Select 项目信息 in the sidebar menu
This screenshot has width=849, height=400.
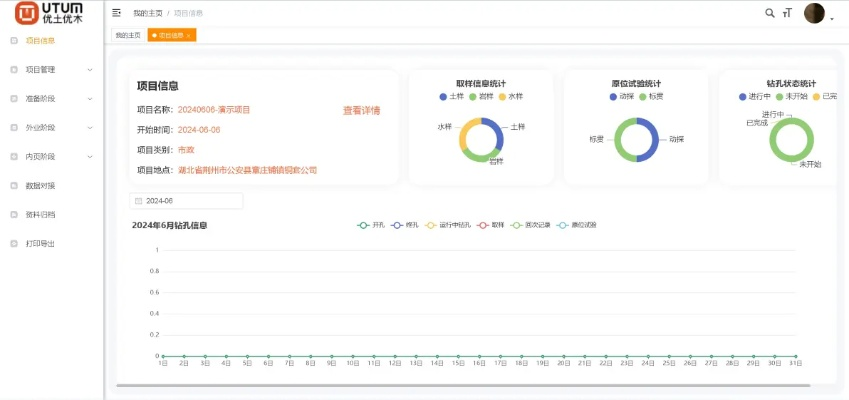pos(40,41)
